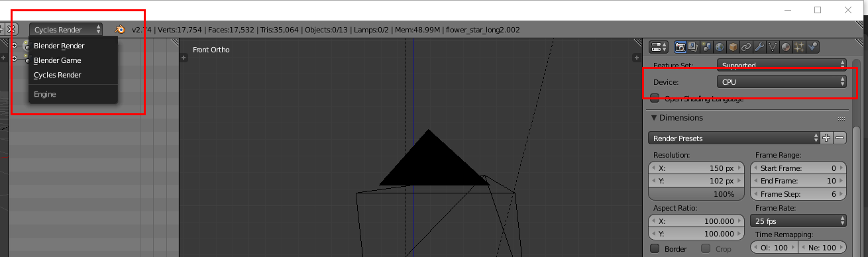Click the Frame Step field
This screenshot has height=257, width=868.
point(798,194)
